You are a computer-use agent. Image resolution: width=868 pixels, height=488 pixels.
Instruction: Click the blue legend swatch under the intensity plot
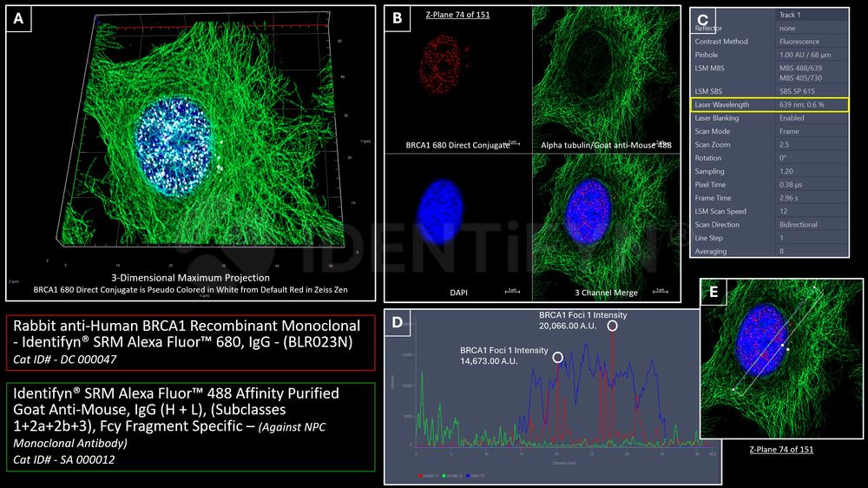pos(467,476)
